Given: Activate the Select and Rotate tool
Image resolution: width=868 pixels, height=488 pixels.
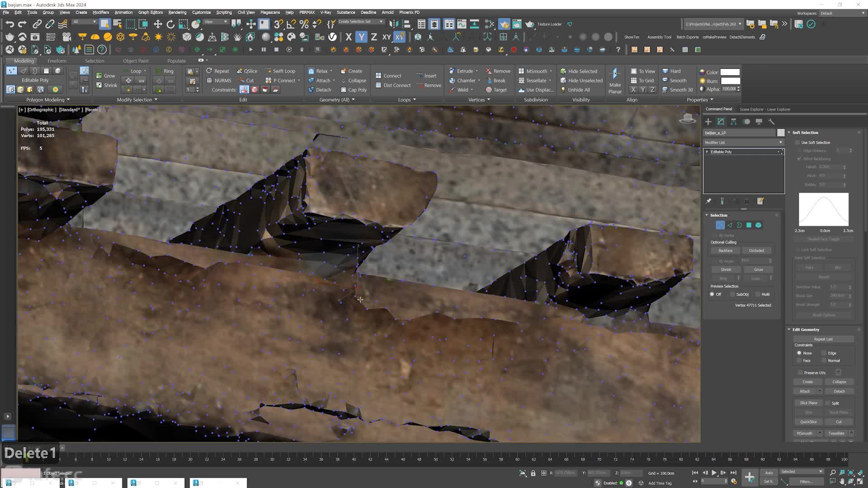Looking at the screenshot, I should click(170, 24).
